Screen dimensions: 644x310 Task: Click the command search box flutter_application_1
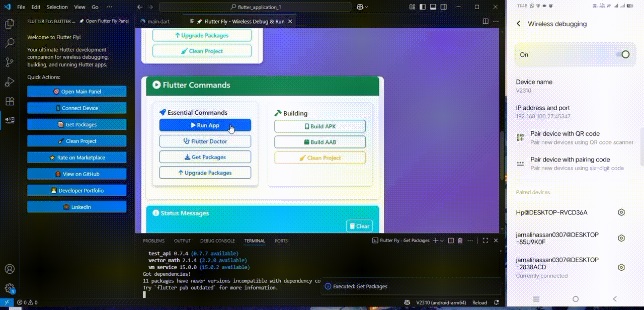point(255,7)
